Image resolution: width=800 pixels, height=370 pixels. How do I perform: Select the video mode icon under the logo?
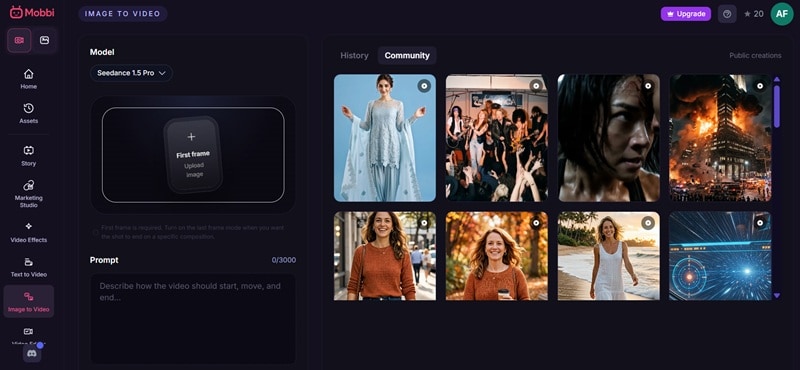pos(19,40)
